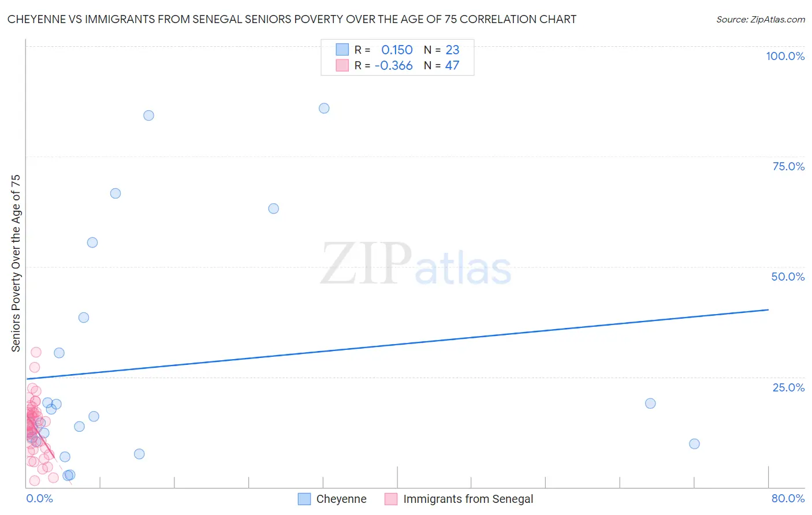Click the 80.0% x-axis label

pyautogui.click(x=788, y=498)
